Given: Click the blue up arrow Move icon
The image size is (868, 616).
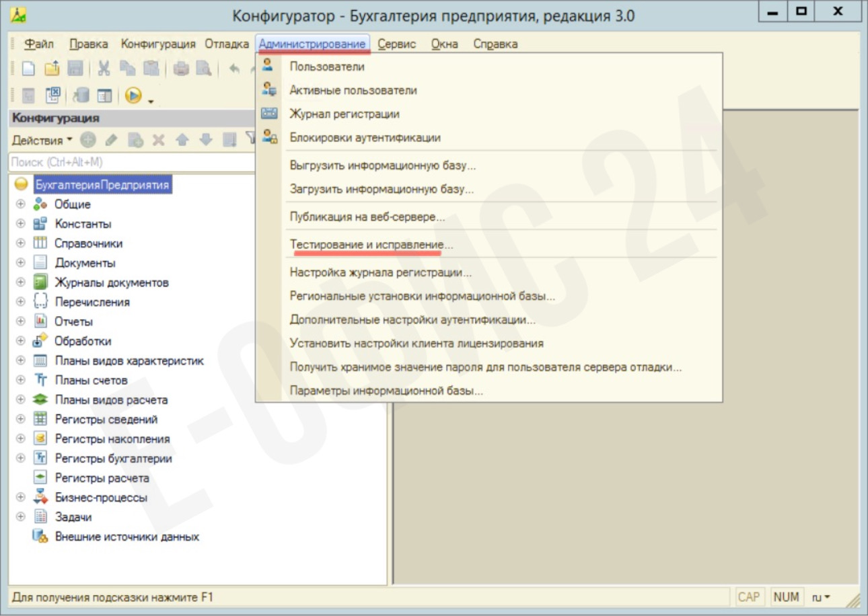Looking at the screenshot, I should pyautogui.click(x=182, y=140).
